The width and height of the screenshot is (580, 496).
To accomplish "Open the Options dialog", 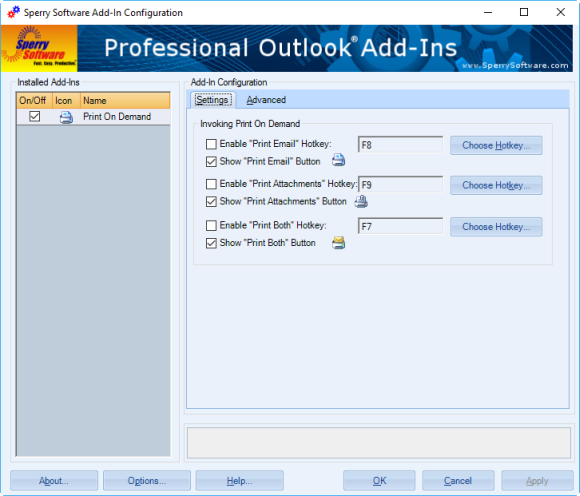I will [x=147, y=480].
